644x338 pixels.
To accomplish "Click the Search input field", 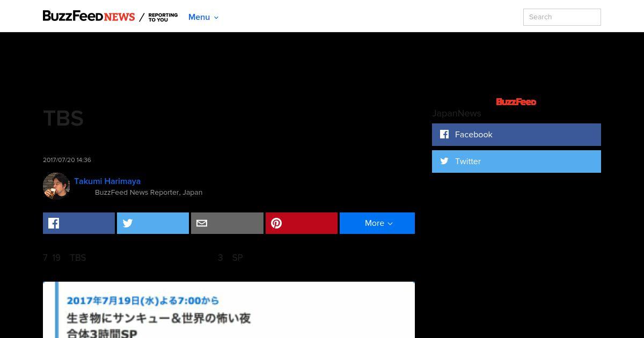I will [562, 17].
